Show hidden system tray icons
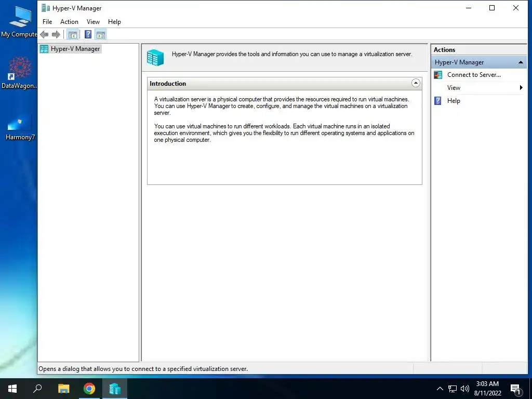Viewport: 532px width, 399px height. pos(440,389)
